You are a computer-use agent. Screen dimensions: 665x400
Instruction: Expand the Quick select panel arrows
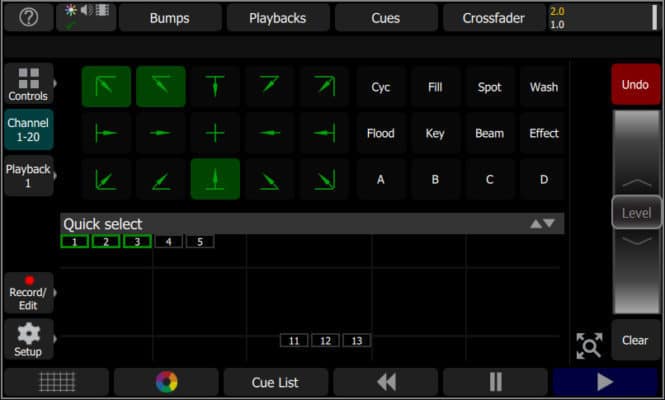coord(542,224)
